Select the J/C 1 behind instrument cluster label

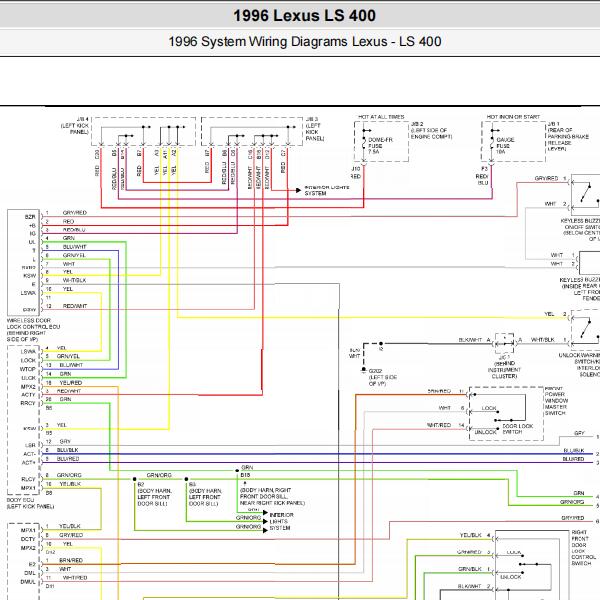[x=504, y=367]
